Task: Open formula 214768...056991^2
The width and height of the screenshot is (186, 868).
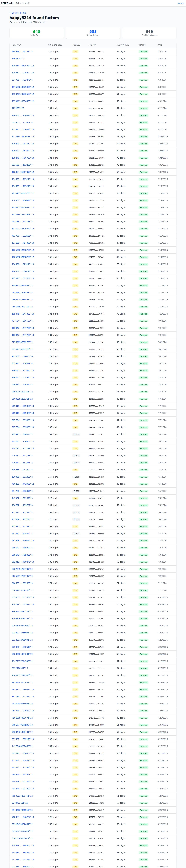Action: pos(22,491)
